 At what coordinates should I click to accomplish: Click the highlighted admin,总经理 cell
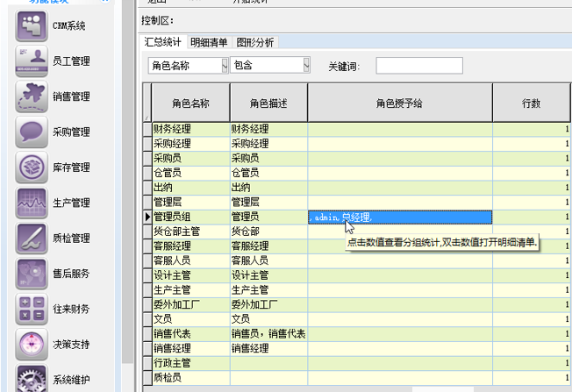click(x=400, y=217)
